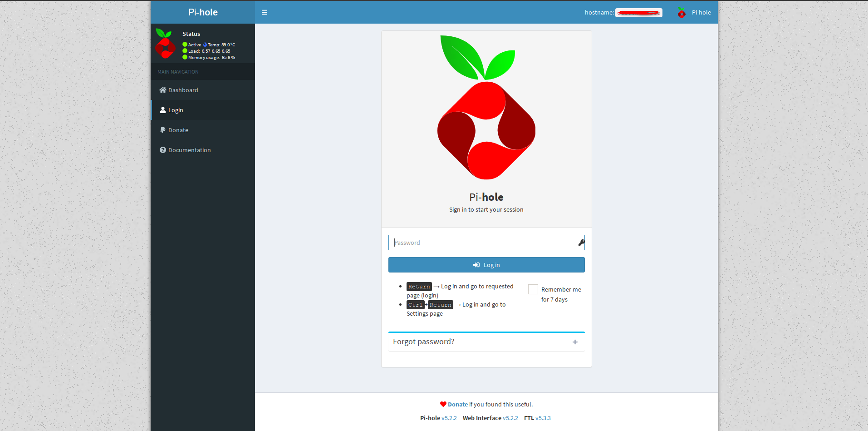
Task: Open the Pi-hole user dropdown in header
Action: [694, 12]
